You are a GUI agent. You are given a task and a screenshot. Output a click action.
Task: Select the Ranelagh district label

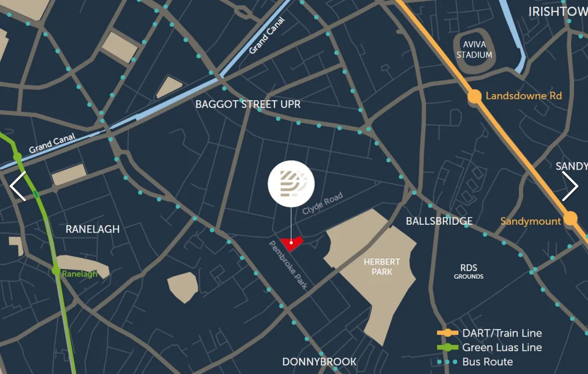(92, 229)
